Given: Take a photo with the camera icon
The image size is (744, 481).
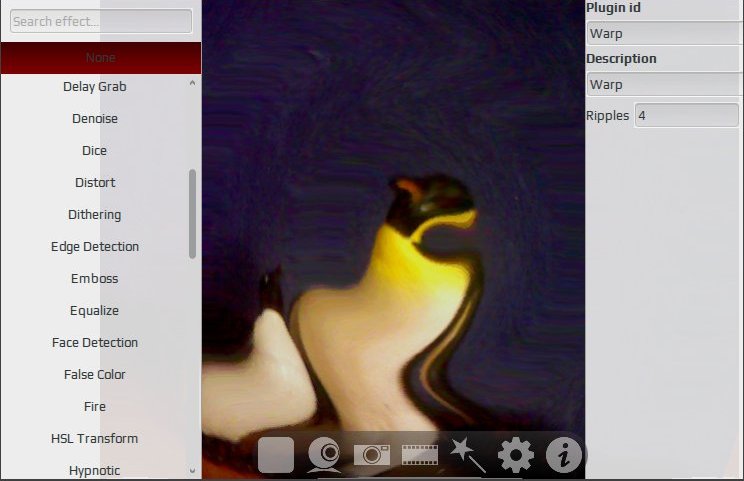Looking at the screenshot, I should point(372,455).
